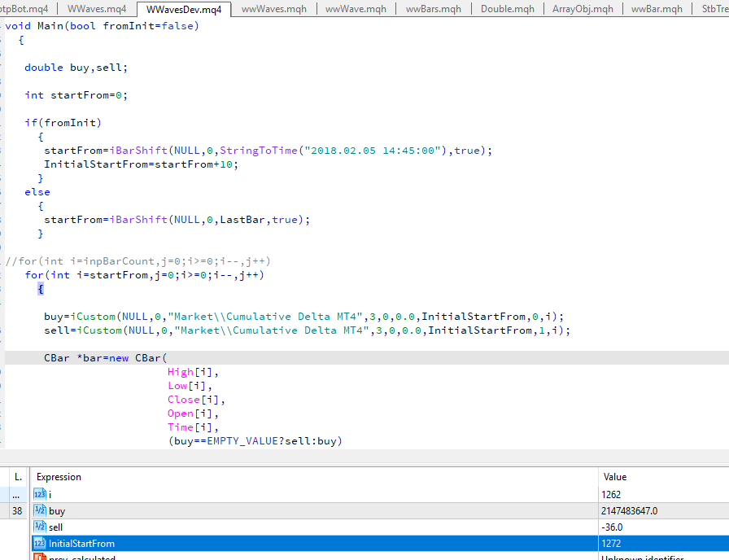
Task: Click the 'sell=iCustom' assignment line
Action: click(307, 330)
